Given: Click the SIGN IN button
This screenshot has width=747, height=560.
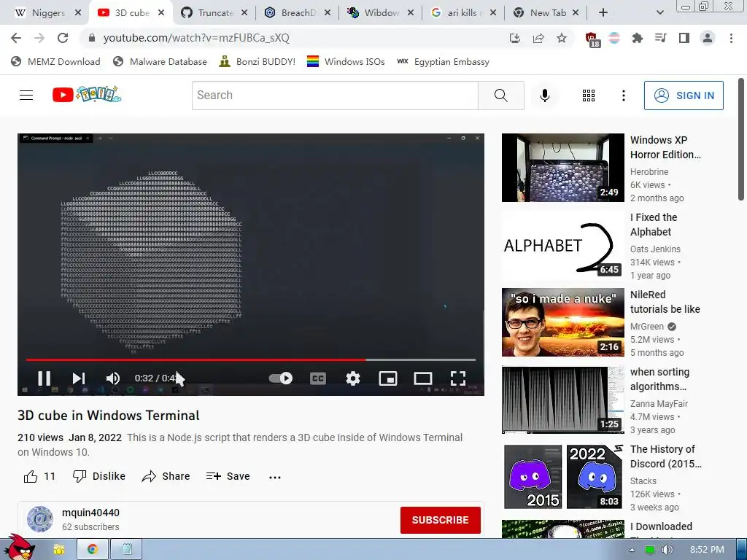Looking at the screenshot, I should click(684, 96).
